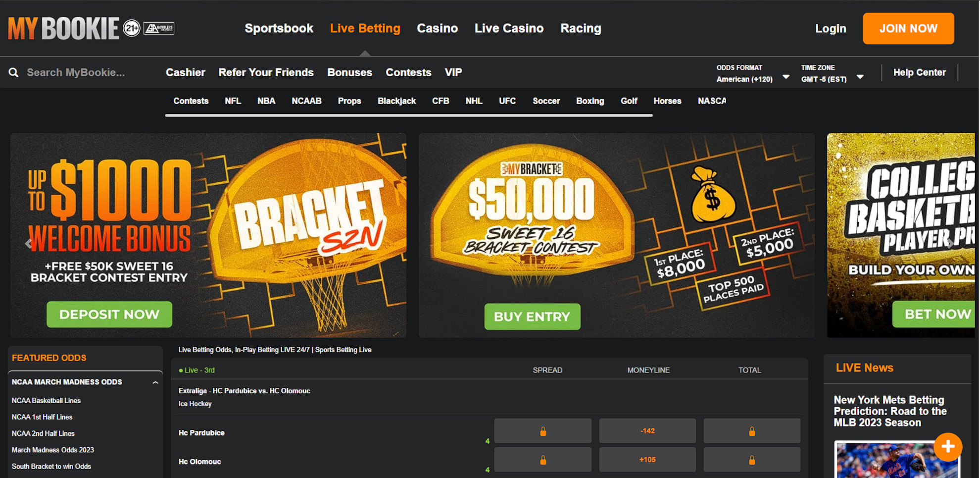Select CFB in the sports strip
This screenshot has width=980, height=478.
[441, 101]
